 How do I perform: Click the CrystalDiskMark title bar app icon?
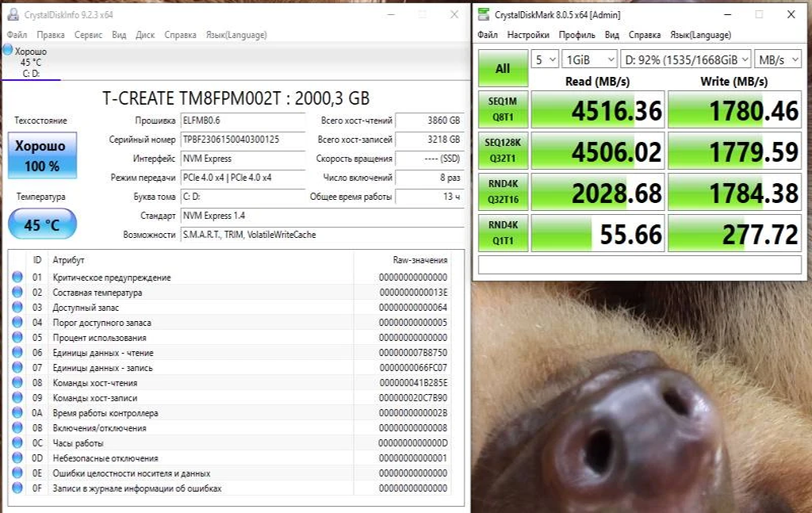coord(483,14)
